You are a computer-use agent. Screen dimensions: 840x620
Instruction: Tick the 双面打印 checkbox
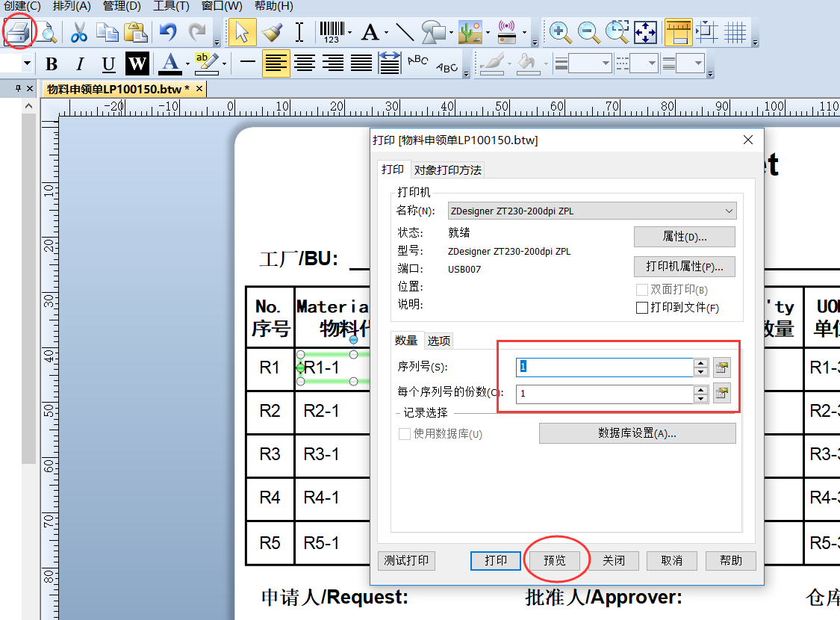[x=641, y=290]
